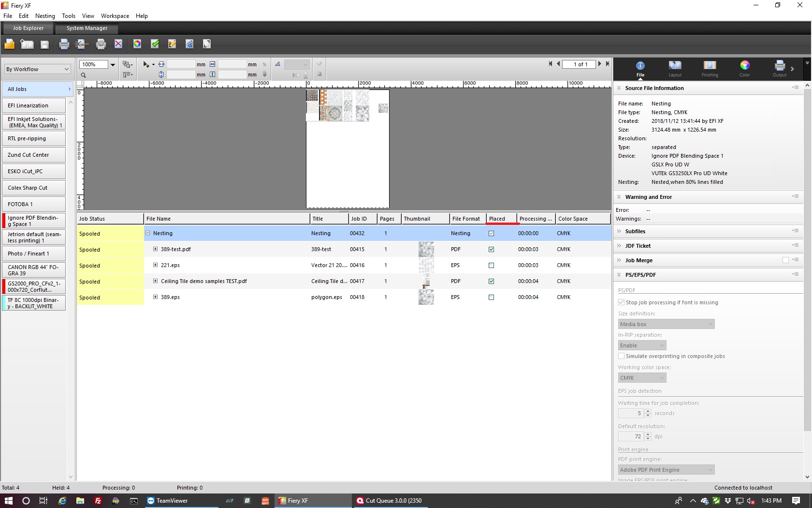Toggle Placed checkbox for 389-test.pdf
Screen dimensions: 812x508
point(491,250)
